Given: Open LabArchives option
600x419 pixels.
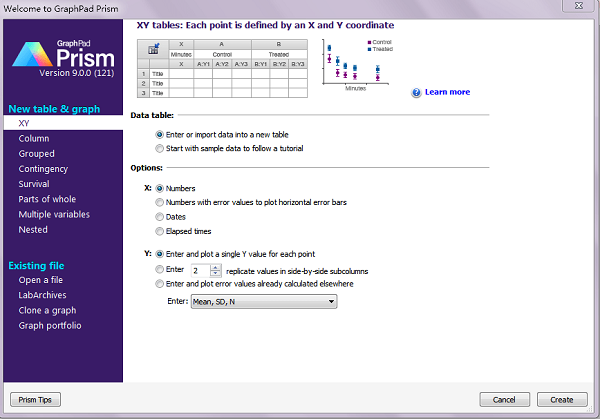Looking at the screenshot, I should 42,295.
